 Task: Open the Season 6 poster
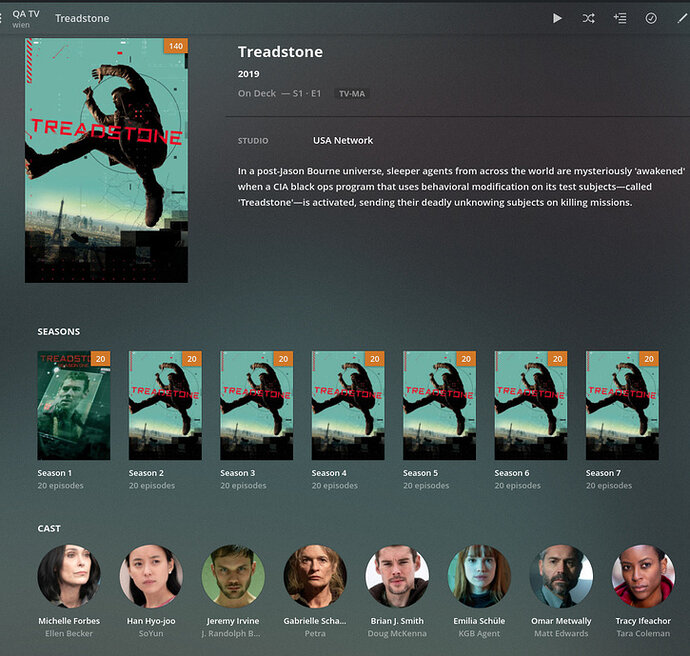(531, 405)
